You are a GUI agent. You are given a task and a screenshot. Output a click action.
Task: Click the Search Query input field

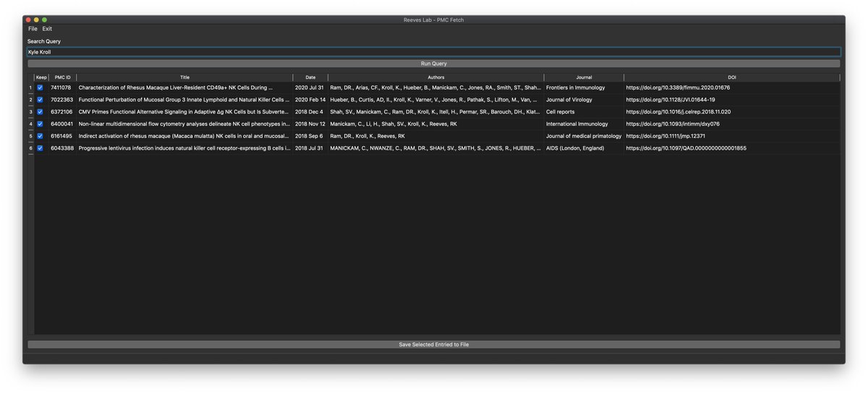pos(434,52)
